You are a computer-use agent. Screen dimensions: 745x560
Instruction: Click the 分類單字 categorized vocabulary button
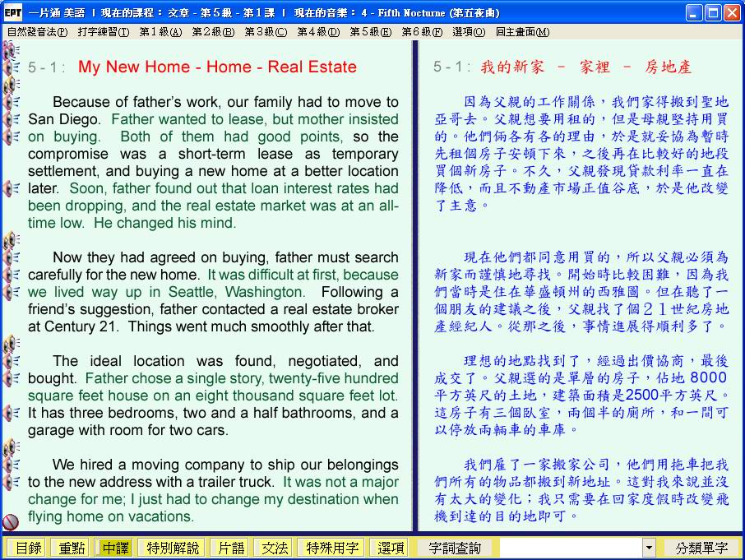pos(701,548)
